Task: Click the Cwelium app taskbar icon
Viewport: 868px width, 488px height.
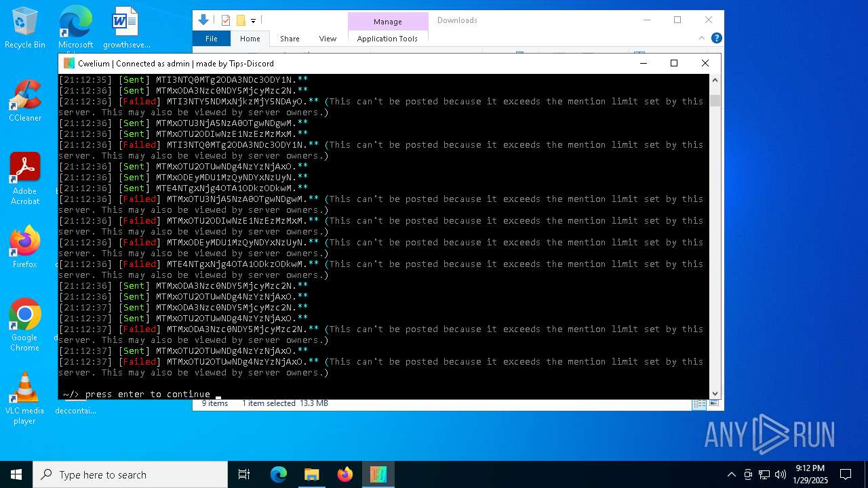Action: pyautogui.click(x=378, y=474)
